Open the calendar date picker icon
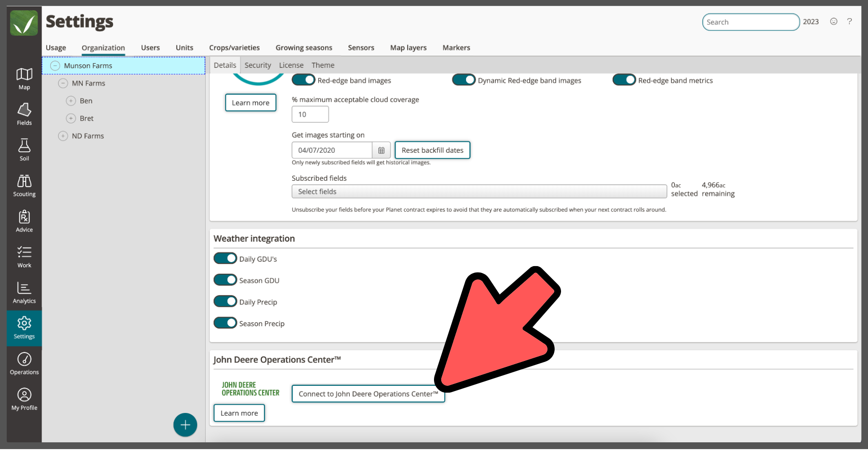This screenshot has width=868, height=450. point(381,150)
